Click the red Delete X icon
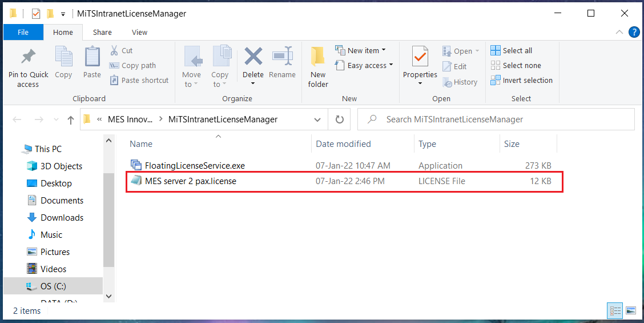644x323 pixels. (x=253, y=56)
